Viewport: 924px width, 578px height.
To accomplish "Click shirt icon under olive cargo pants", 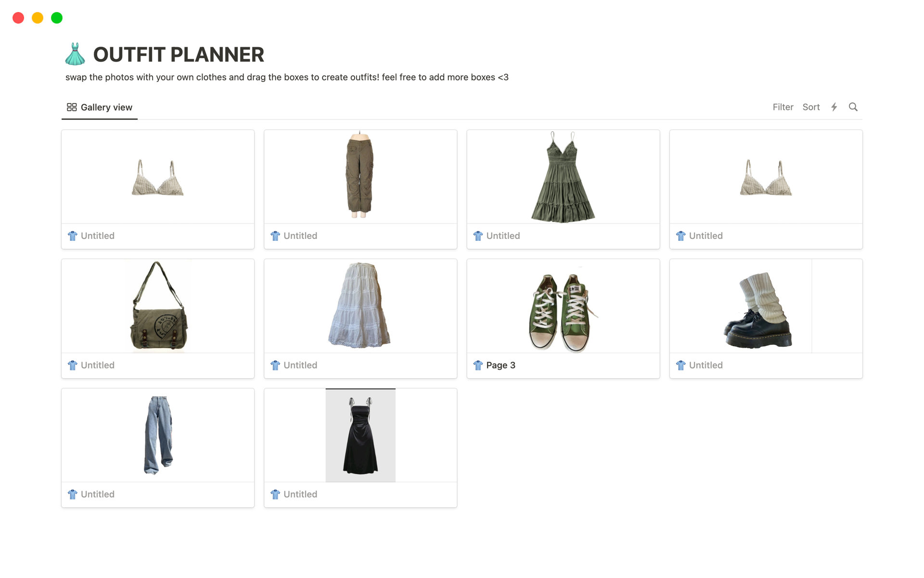I will [275, 236].
